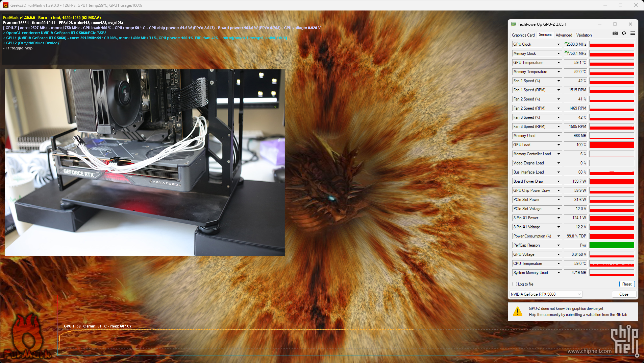644x363 pixels.
Task: Click the GPU-Z unknown device notice text
Action: click(578, 312)
